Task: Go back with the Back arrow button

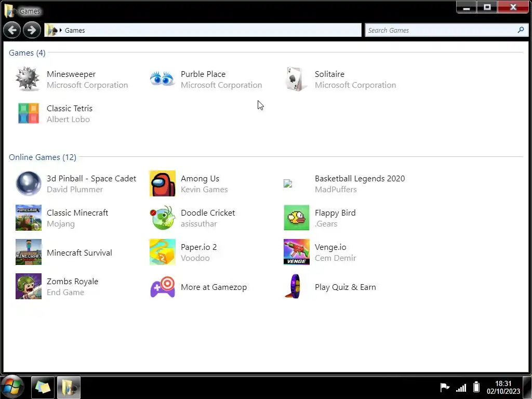Action: [x=12, y=30]
